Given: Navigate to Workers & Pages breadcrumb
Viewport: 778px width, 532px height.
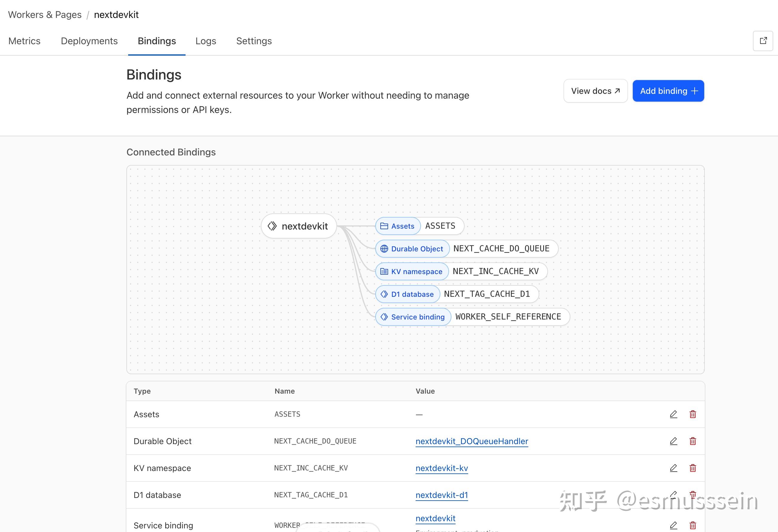Looking at the screenshot, I should tap(45, 15).
